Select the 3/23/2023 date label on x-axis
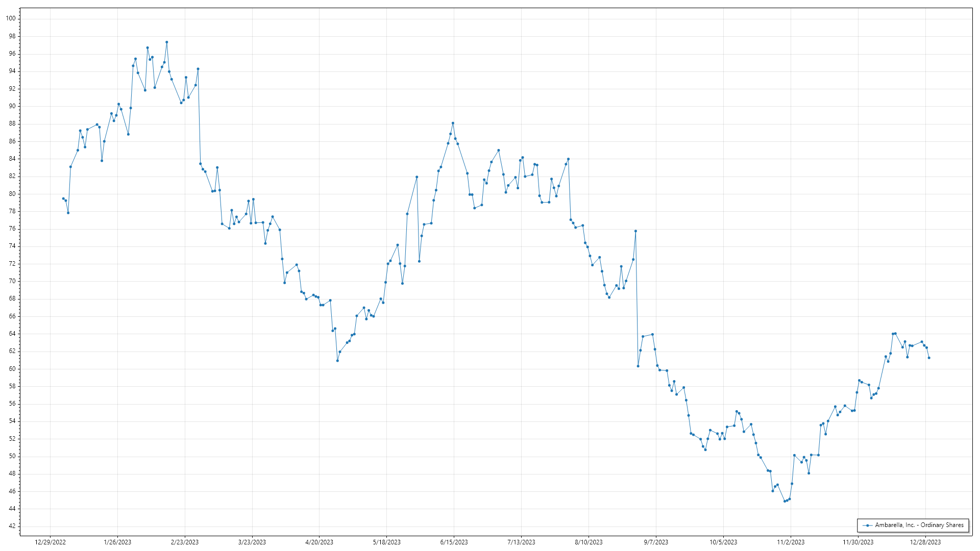The height and width of the screenshot is (551, 980). click(x=252, y=542)
